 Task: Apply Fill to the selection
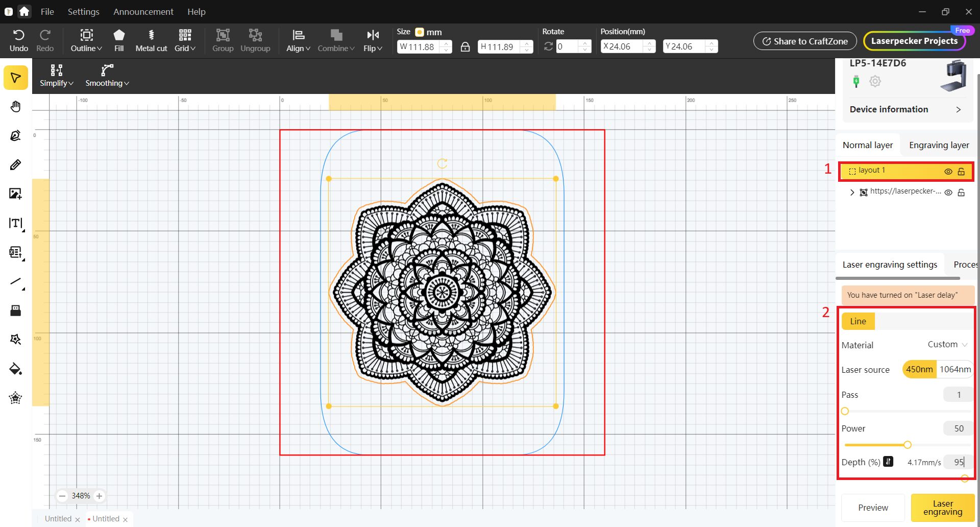119,41
